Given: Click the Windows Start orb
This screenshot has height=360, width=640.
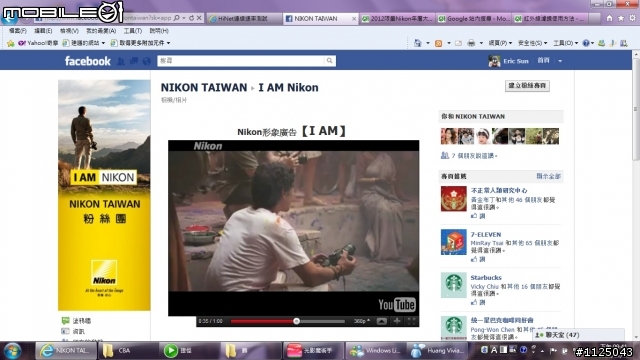Looking at the screenshot, I should coord(12,351).
